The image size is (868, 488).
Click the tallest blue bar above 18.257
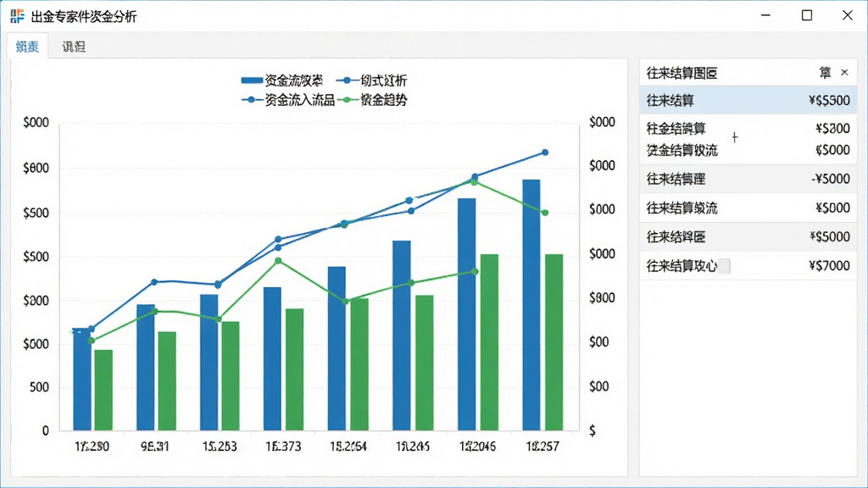coord(531,305)
